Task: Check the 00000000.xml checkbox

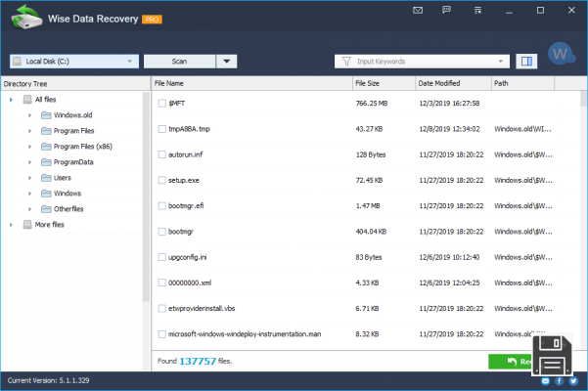Action: (x=162, y=282)
